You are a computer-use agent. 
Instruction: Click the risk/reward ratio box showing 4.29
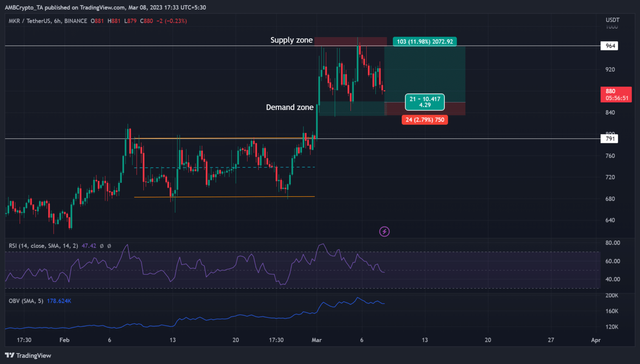(x=425, y=102)
